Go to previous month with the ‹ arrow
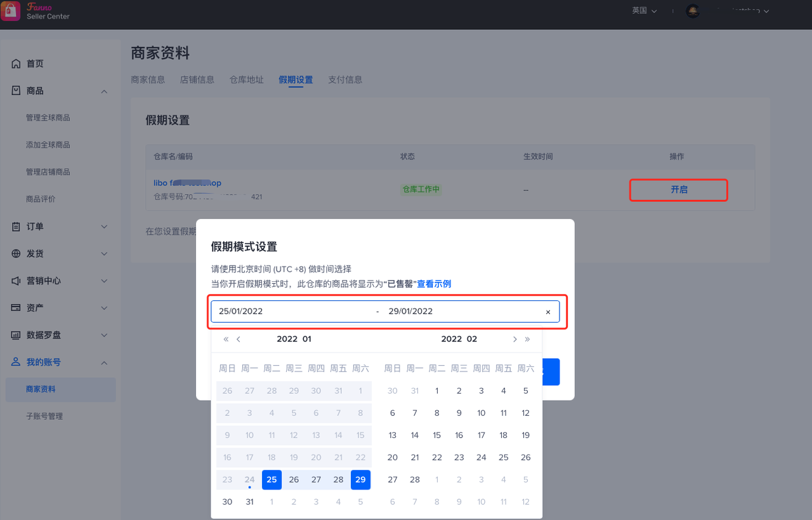This screenshot has width=812, height=520. (x=239, y=339)
